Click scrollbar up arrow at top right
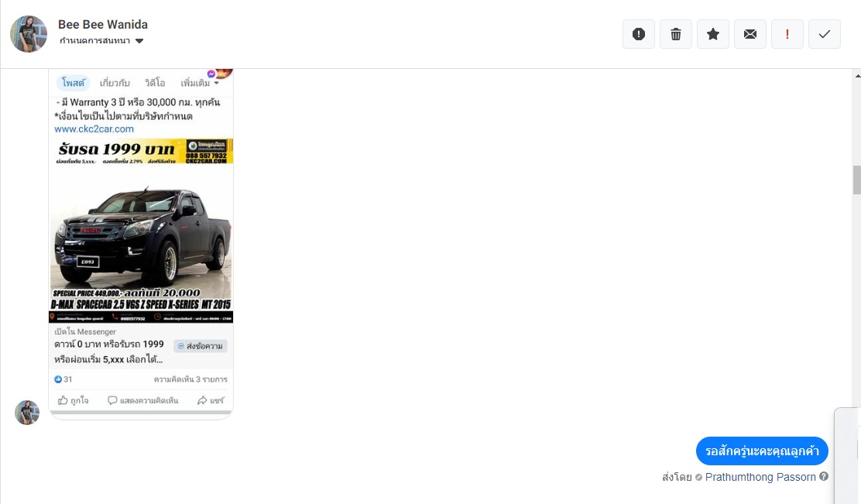The width and height of the screenshot is (861, 504). [857, 75]
